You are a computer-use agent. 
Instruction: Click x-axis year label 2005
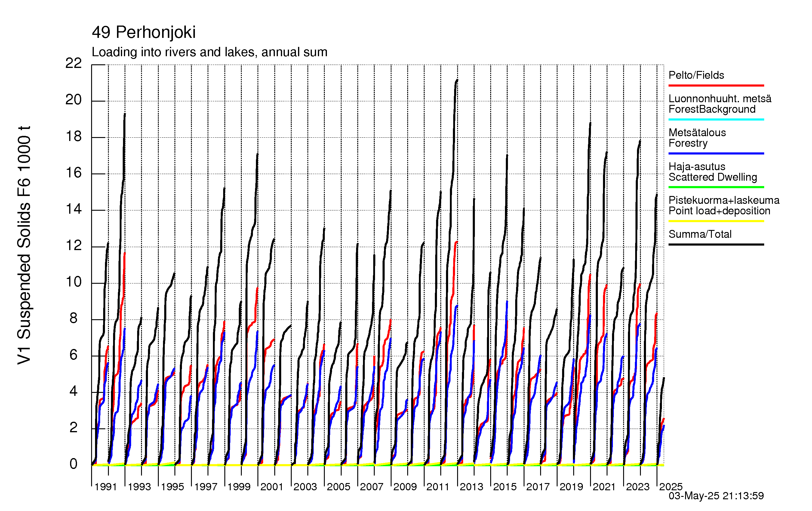click(339, 487)
